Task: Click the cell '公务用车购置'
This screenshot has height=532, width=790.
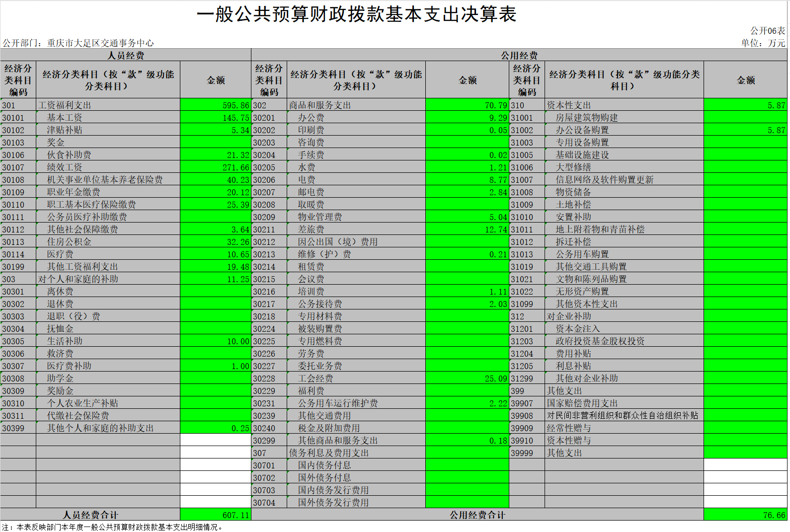Action: (624, 254)
